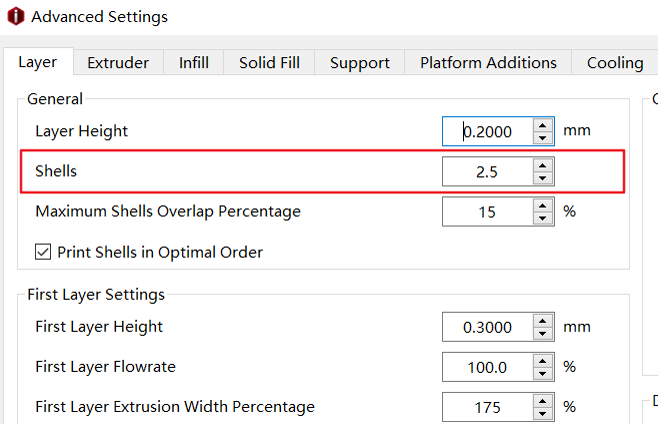Screen dimensions: 658x424
Task: Increase First Layer Height up arrow
Action: point(543,321)
